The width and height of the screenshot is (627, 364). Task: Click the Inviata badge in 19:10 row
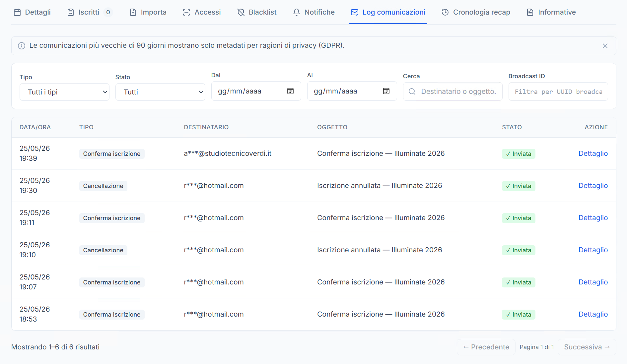point(519,250)
